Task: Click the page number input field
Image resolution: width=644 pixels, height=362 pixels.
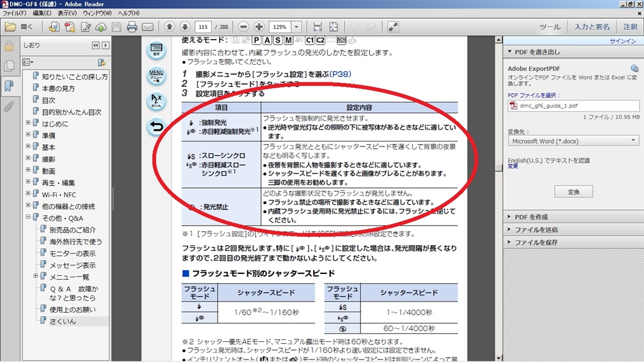Action: click(x=203, y=27)
